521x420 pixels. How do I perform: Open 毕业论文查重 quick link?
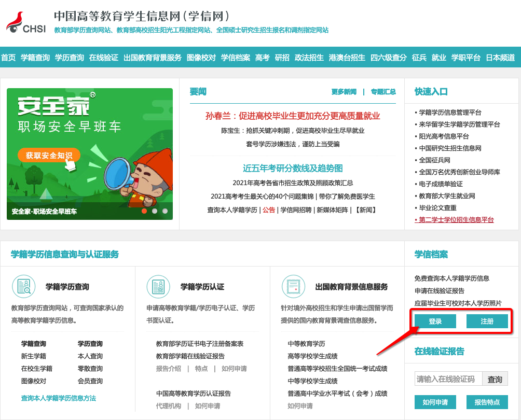pyautogui.click(x=437, y=208)
